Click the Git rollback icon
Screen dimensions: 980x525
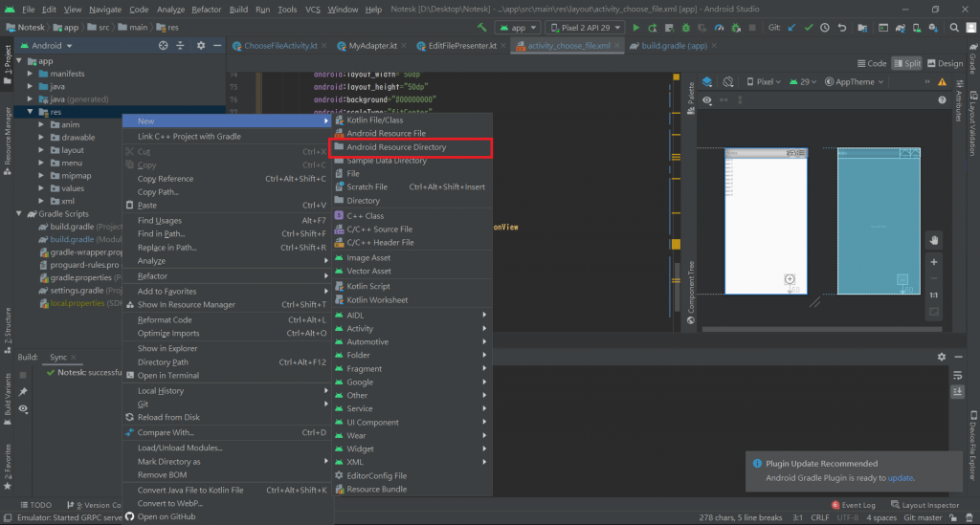click(842, 28)
